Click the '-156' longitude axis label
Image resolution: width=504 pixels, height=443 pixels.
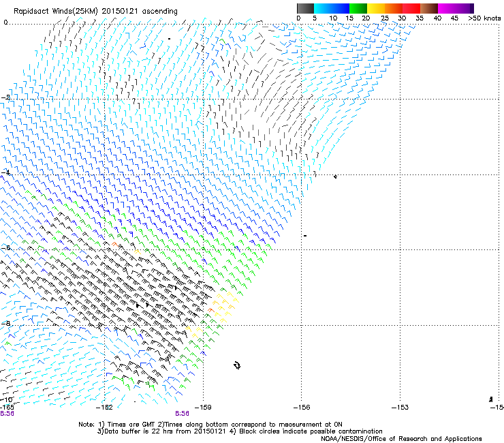coord(302,408)
